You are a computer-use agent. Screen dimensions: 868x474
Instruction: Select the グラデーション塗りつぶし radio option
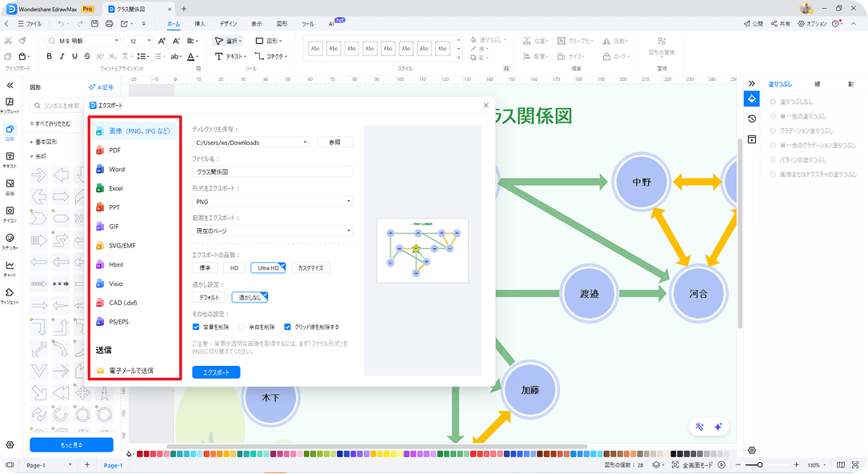click(773, 131)
